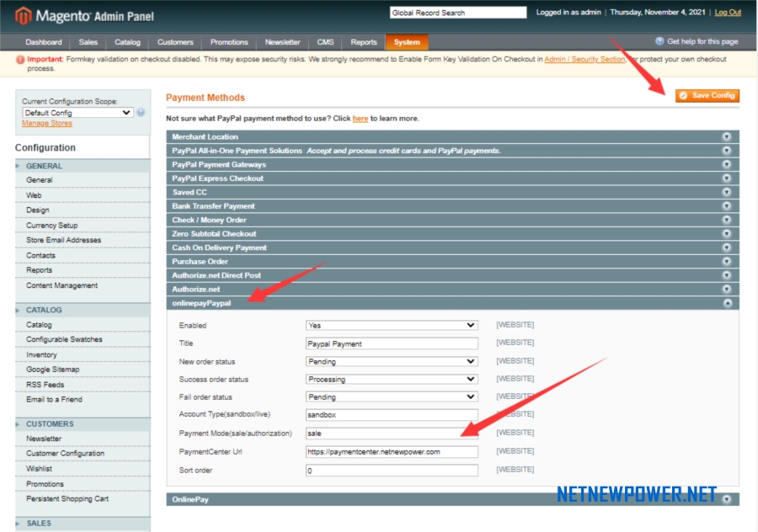Expand PayPal Payment Gateways arrow icon
Screen dimensions: 758x532
coord(727,164)
